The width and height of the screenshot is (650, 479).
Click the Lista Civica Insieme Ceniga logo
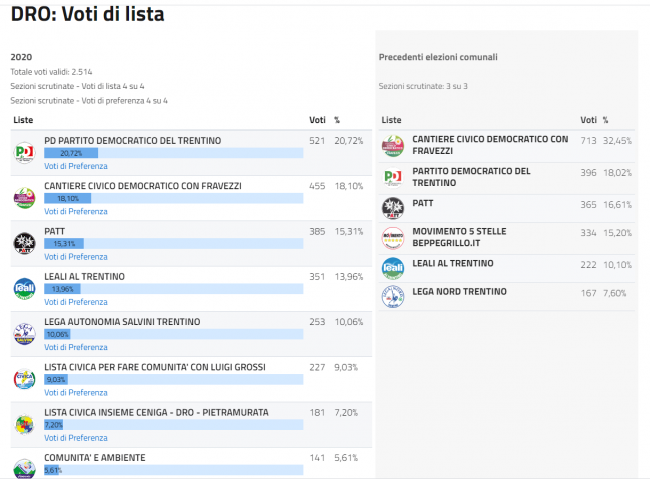24,424
